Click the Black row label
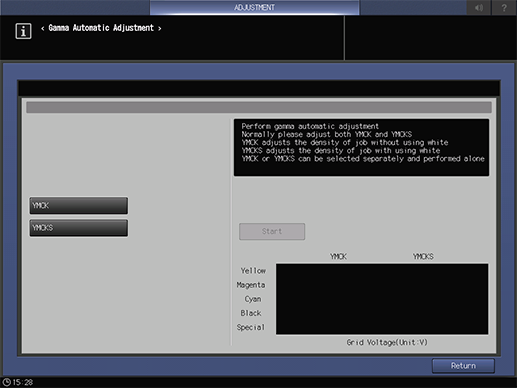This screenshot has height=388, width=517. click(x=251, y=313)
